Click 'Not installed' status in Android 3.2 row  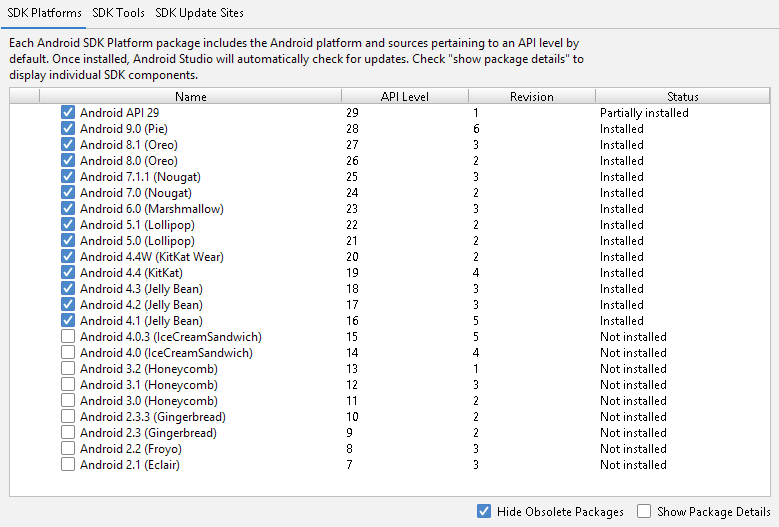633,369
